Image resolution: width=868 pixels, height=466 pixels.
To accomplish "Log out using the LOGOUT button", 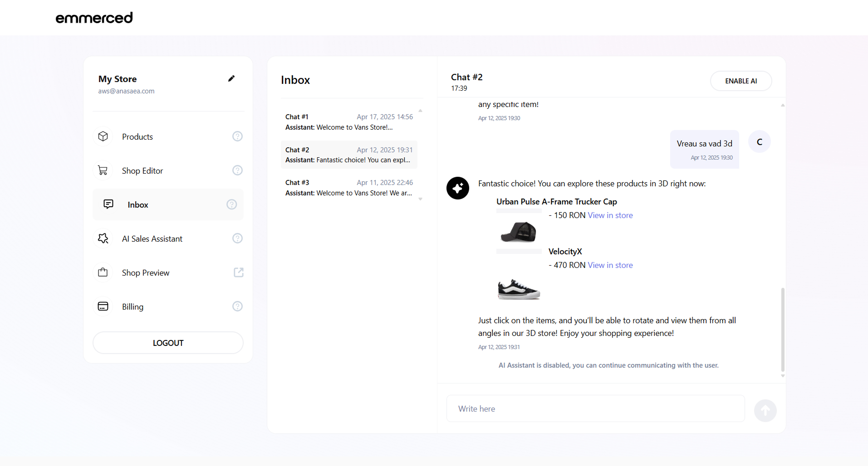I will 168,343.
